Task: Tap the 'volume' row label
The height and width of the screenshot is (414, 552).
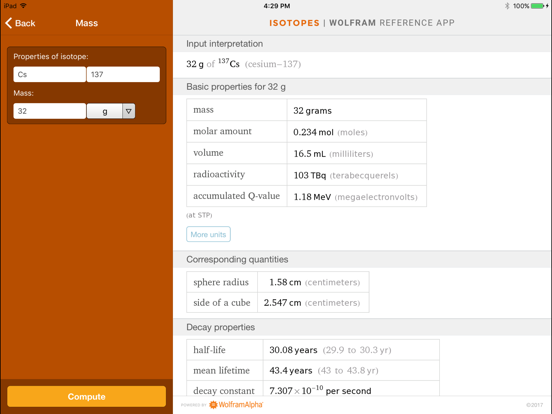Action: click(208, 153)
